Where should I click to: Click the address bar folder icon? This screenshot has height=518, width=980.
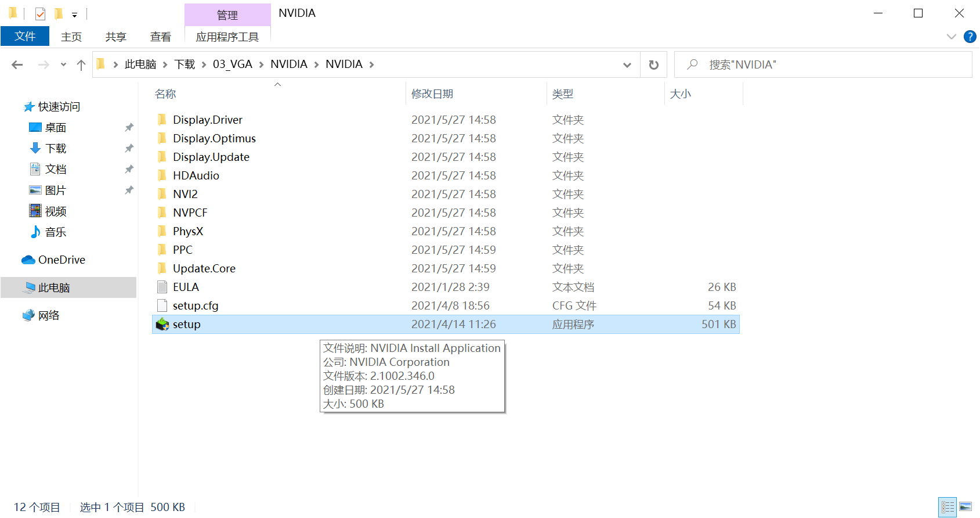pyautogui.click(x=100, y=64)
